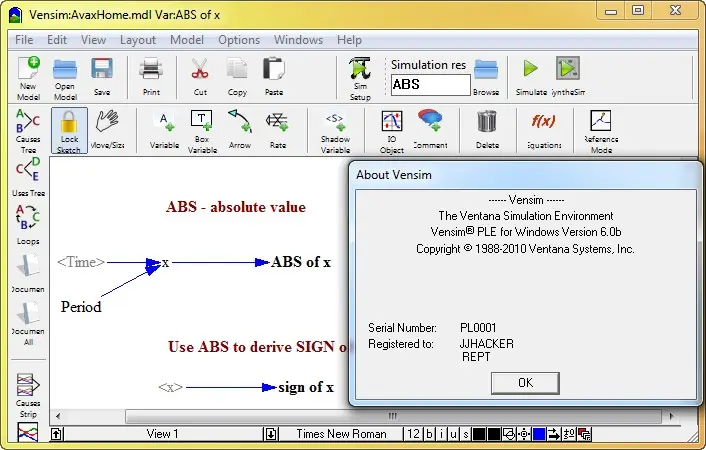
Task: Click the Paste clipboard icon
Action: (274, 77)
